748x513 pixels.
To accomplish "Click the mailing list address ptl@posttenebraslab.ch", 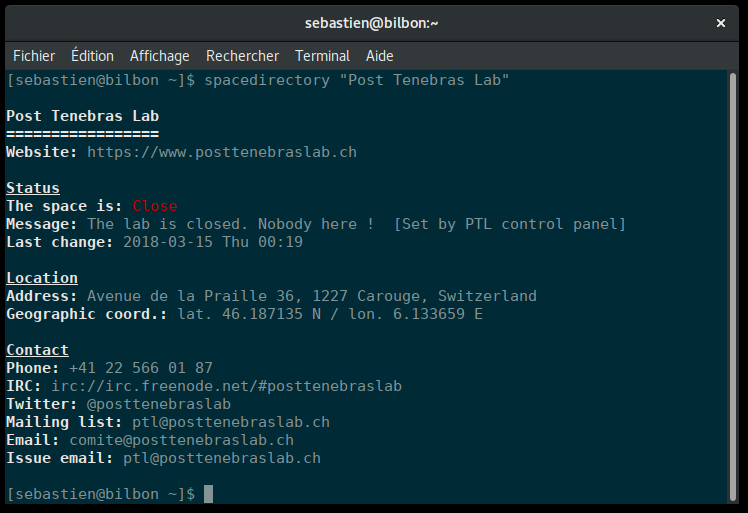I will 230,422.
